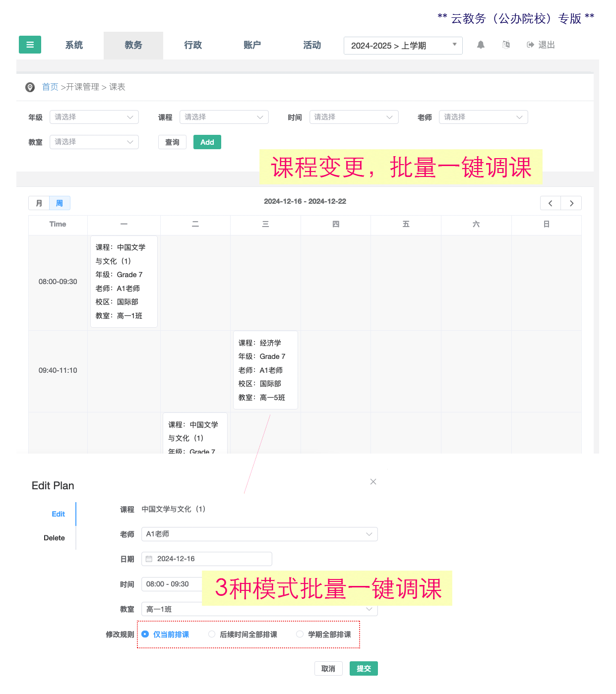
Task: Click the green Add button
Action: (x=207, y=142)
